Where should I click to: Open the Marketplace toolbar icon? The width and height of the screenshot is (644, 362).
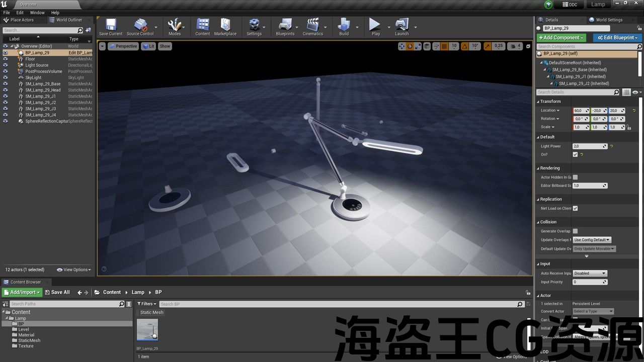pyautogui.click(x=225, y=26)
